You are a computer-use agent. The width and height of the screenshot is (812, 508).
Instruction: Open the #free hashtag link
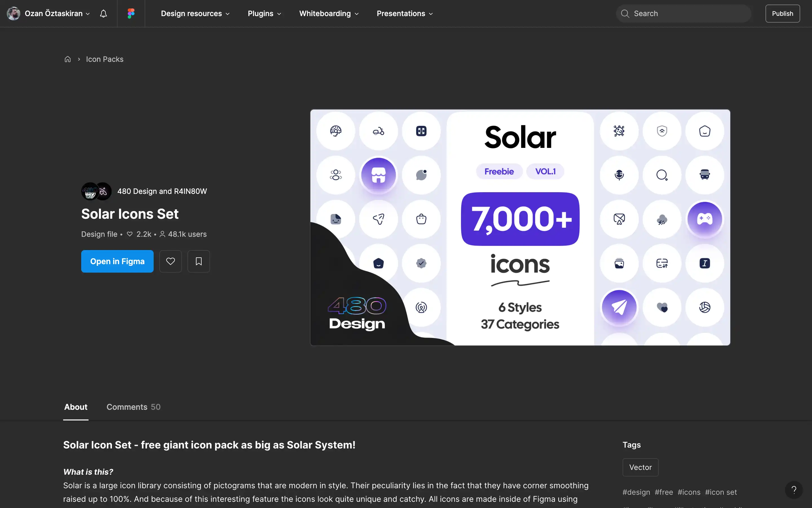pyautogui.click(x=664, y=492)
